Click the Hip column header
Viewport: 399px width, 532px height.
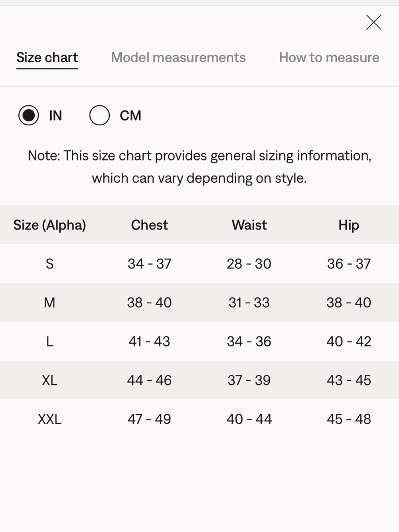[x=349, y=225]
